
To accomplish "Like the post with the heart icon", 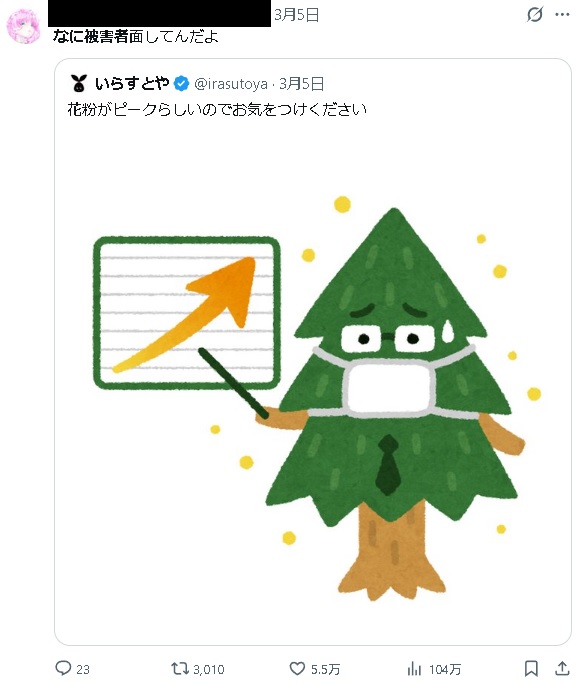I will click(297, 668).
